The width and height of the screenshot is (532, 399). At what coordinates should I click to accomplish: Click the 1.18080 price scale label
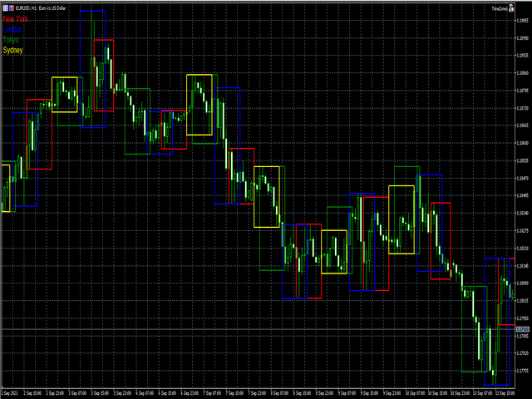coord(522,283)
